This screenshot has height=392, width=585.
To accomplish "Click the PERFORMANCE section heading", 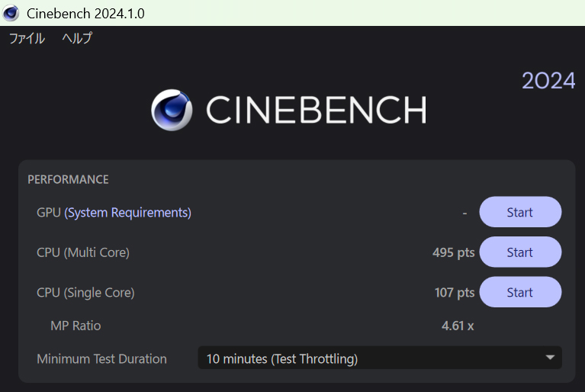I will 69,179.
